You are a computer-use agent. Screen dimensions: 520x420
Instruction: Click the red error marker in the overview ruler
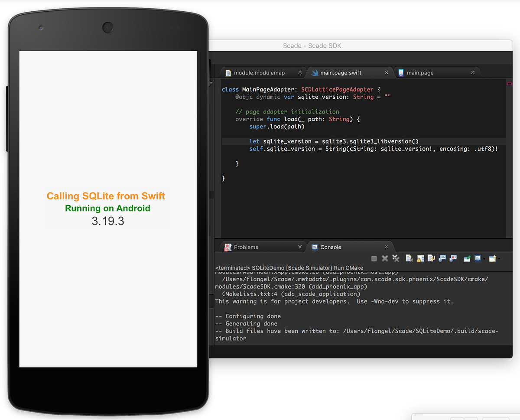point(509,84)
